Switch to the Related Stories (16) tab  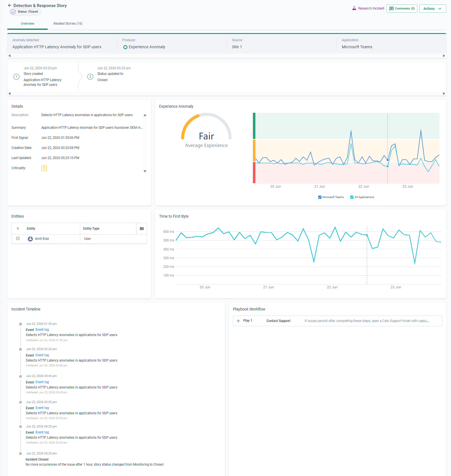click(x=68, y=24)
